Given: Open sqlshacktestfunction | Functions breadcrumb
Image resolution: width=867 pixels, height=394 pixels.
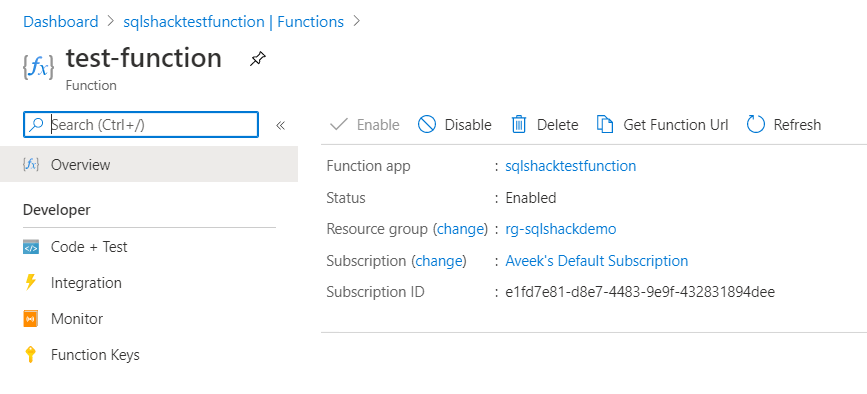Looking at the screenshot, I should click(233, 22).
